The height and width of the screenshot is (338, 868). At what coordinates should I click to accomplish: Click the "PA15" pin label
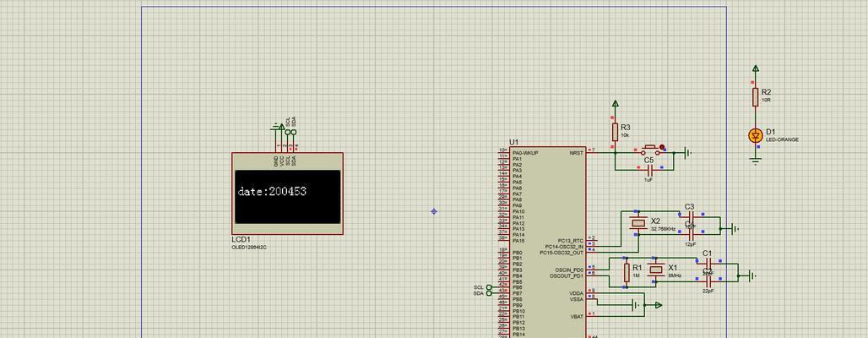[x=518, y=241]
